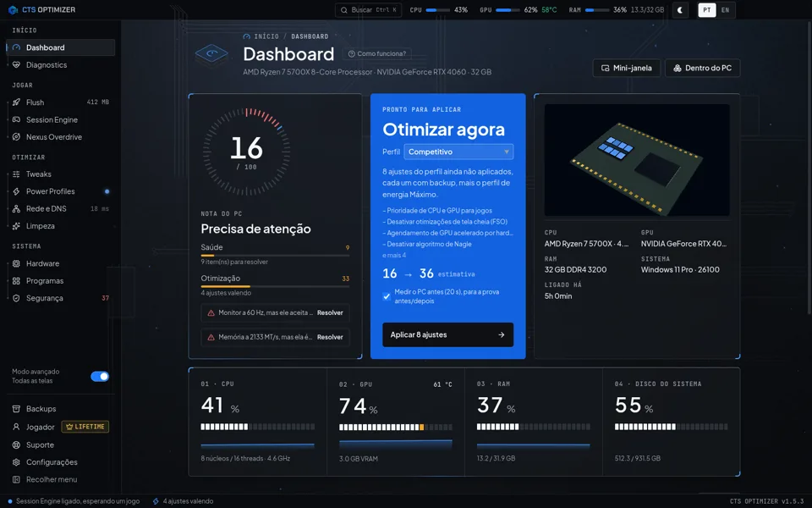Click the RAM 37% usage card
Image resolution: width=812 pixels, height=508 pixels.
pyautogui.click(x=534, y=422)
